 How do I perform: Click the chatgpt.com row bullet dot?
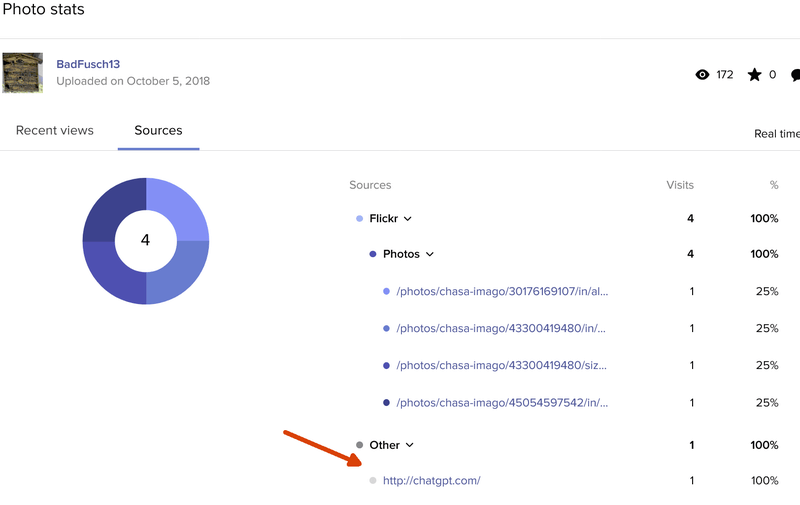[373, 481]
